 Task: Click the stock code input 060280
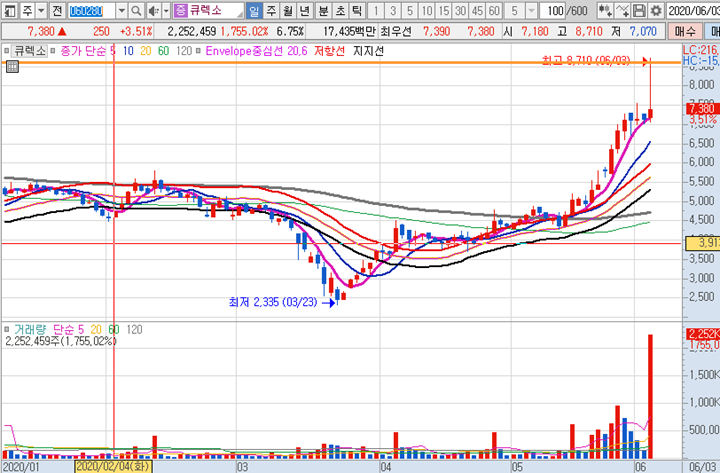tap(91, 10)
